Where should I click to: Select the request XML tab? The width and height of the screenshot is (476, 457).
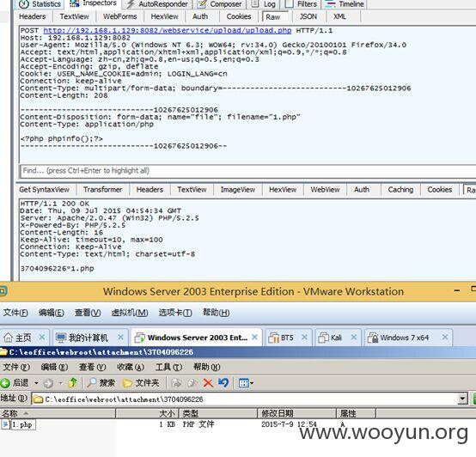[339, 16]
